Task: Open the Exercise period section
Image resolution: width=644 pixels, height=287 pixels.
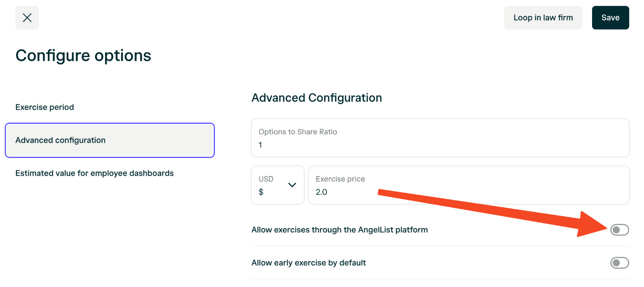Action: pos(45,107)
